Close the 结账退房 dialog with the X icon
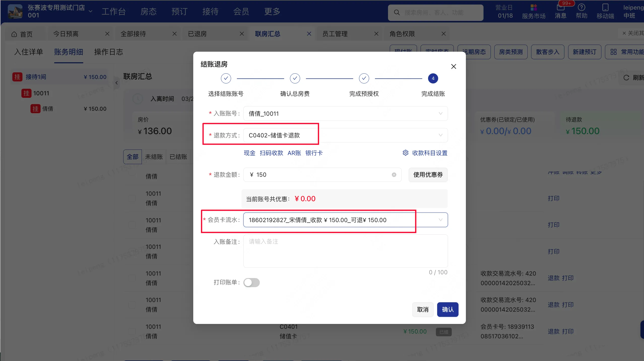This screenshot has height=361, width=644. click(454, 67)
